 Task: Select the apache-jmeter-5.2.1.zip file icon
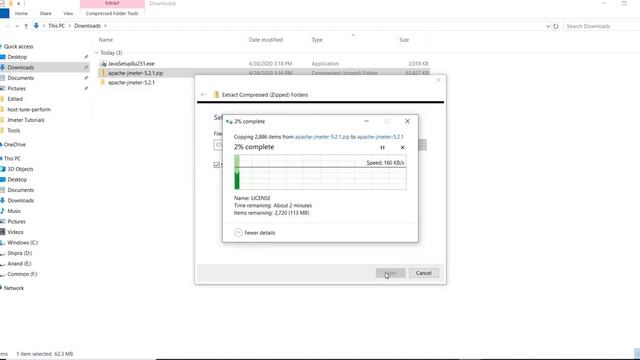[x=103, y=73]
